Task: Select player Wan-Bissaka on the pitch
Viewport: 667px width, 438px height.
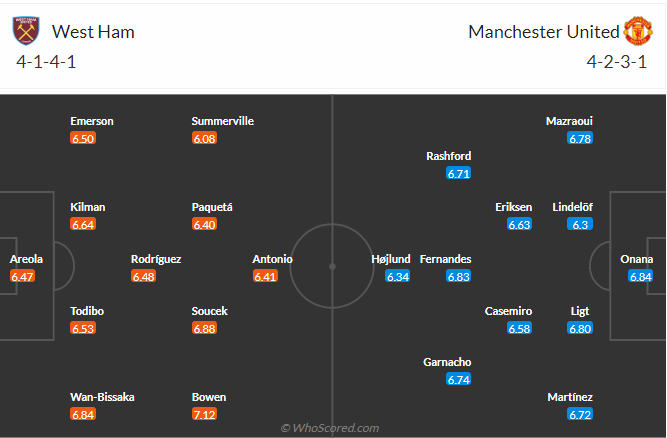Action: (x=102, y=397)
